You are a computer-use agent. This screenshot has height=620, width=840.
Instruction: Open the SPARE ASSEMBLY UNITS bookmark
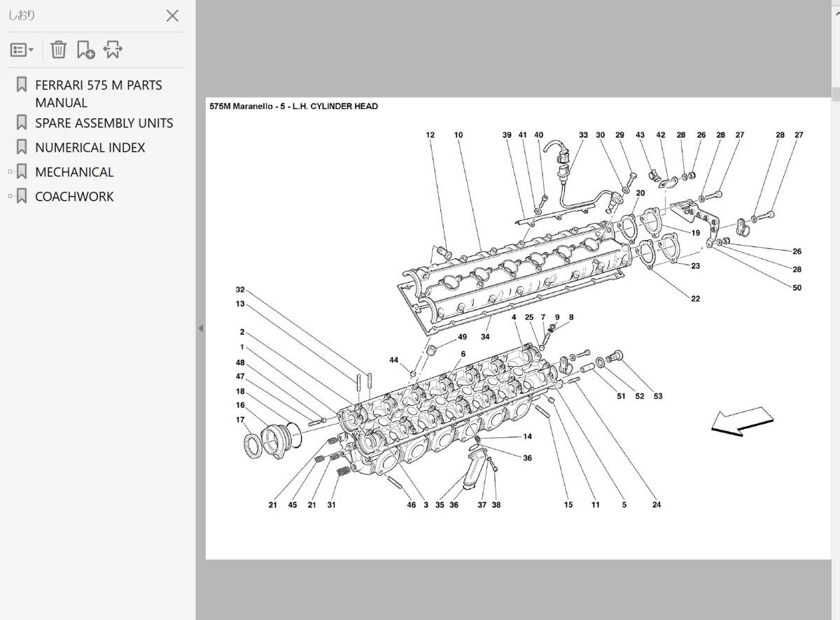(104, 123)
